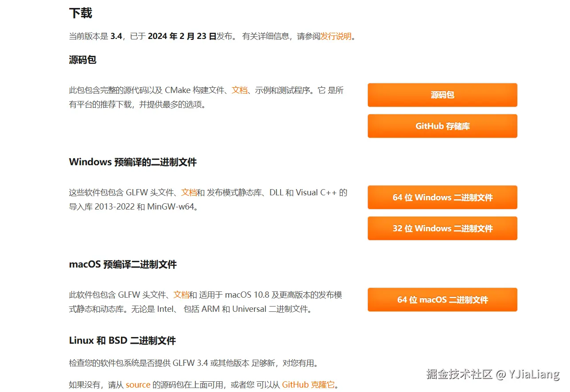
Task: Open 文档 link in Windows section
Action: click(189, 192)
